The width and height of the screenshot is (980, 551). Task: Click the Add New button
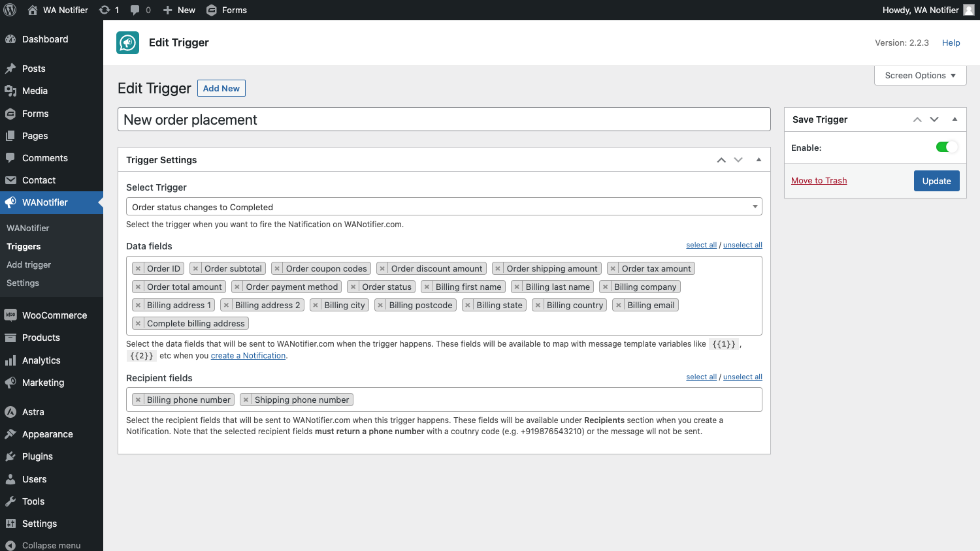tap(221, 88)
